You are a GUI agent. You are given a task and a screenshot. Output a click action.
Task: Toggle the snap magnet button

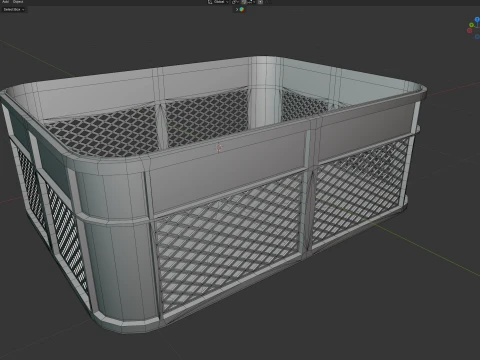244,2
